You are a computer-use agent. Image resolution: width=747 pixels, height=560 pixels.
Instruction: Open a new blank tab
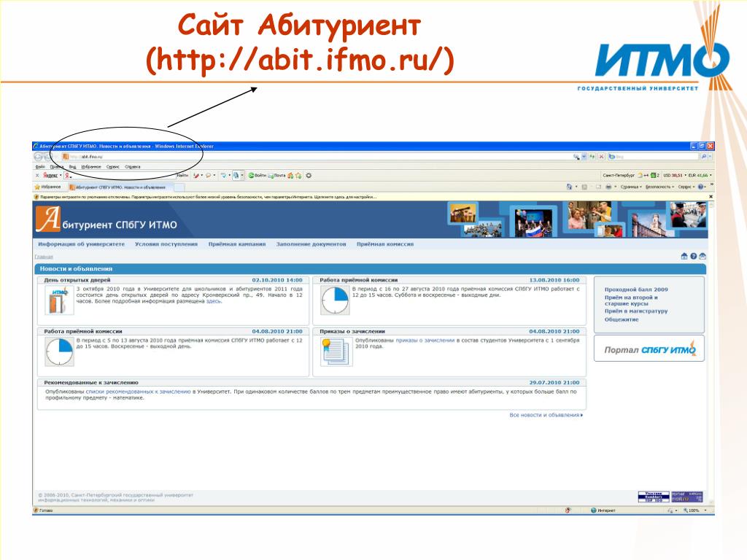click(179, 187)
